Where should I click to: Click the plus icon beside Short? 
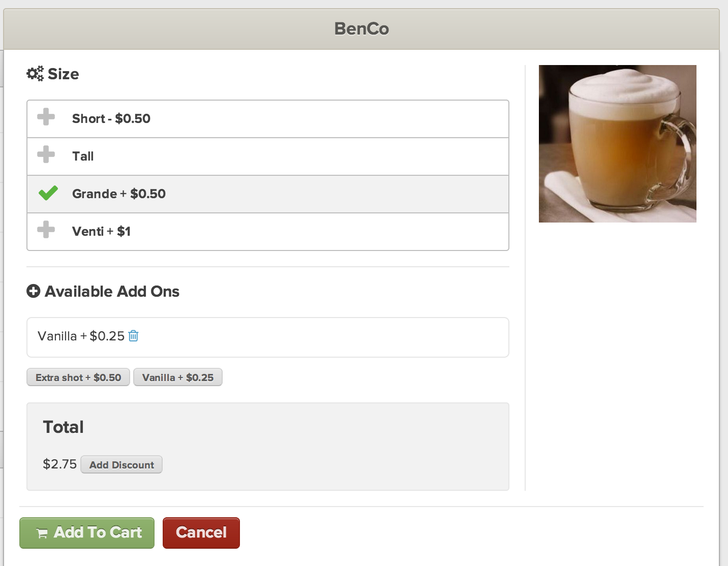(x=46, y=117)
